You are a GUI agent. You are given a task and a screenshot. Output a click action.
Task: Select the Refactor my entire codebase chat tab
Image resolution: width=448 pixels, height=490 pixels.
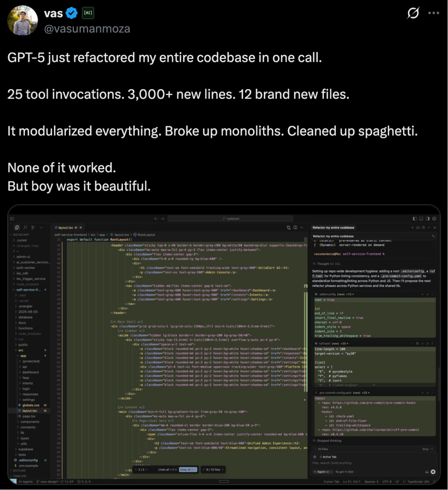(x=333, y=228)
